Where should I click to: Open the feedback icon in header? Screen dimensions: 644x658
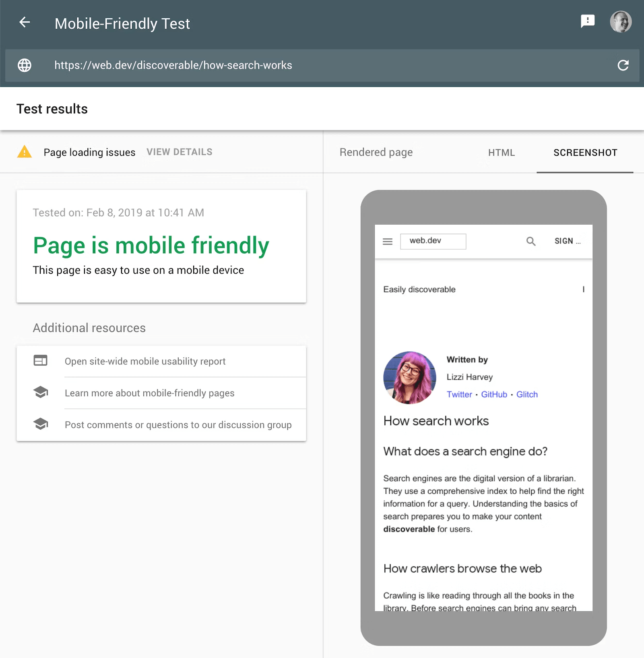click(x=587, y=21)
